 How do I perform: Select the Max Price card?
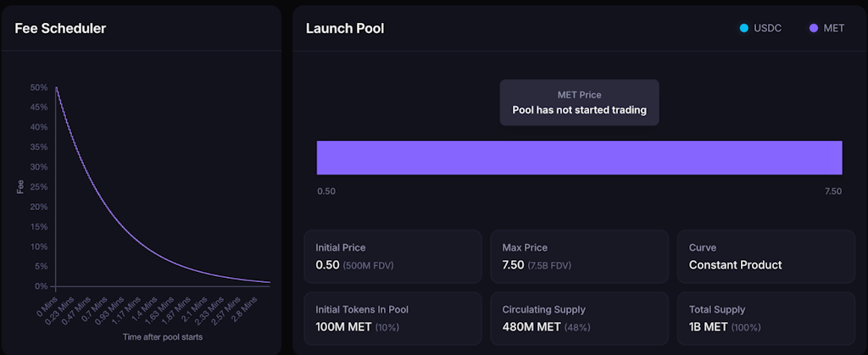(579, 256)
